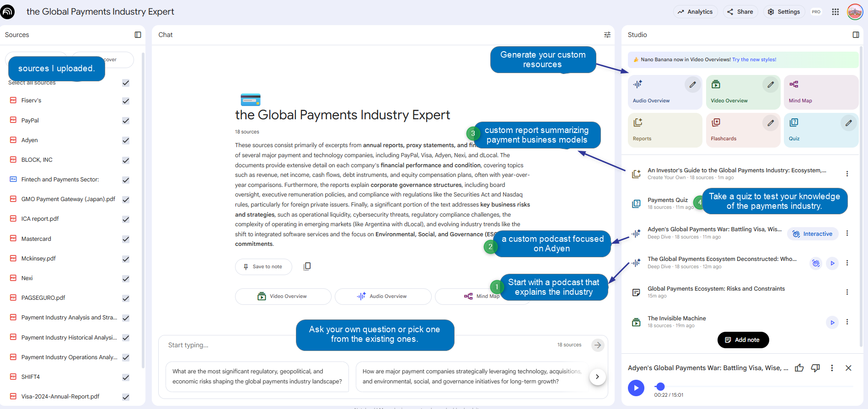Play the Adyen podcast audio
Screen dimensions: 868x409
pyautogui.click(x=636, y=388)
